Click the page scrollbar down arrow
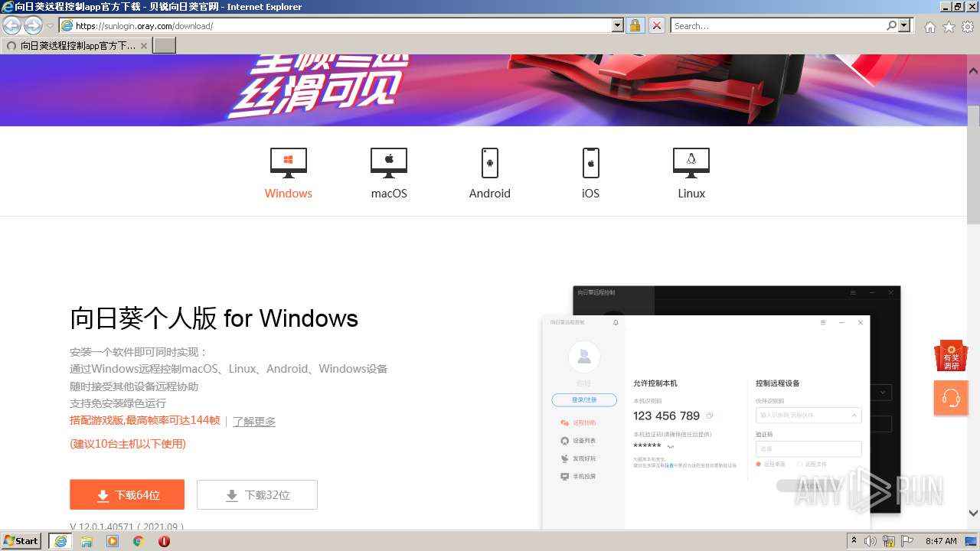This screenshot has width=980, height=551. coord(974,514)
